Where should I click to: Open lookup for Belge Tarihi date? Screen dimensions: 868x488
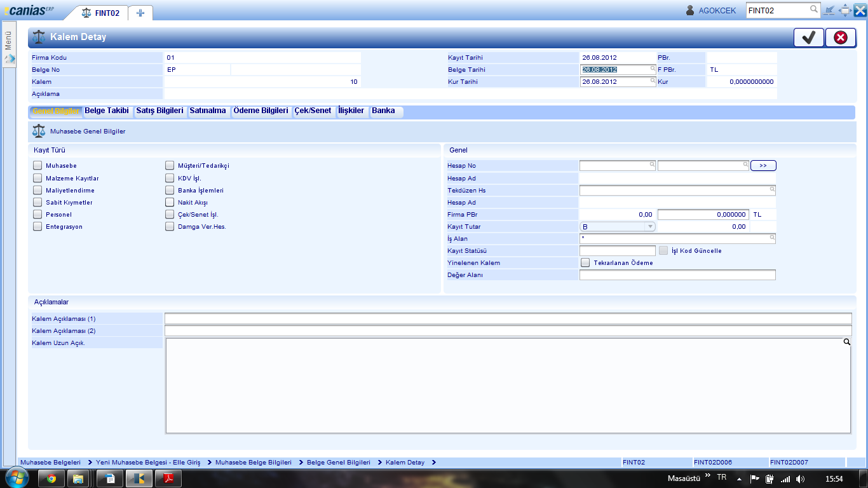tap(653, 68)
